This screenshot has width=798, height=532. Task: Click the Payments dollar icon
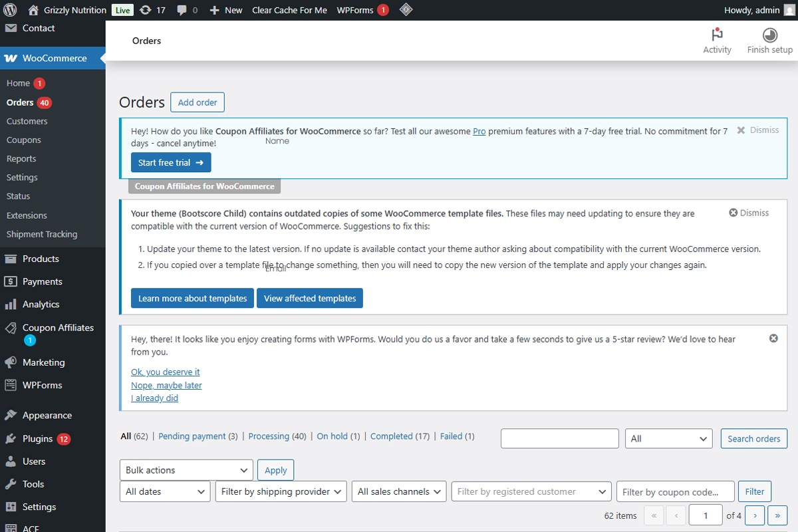11,282
